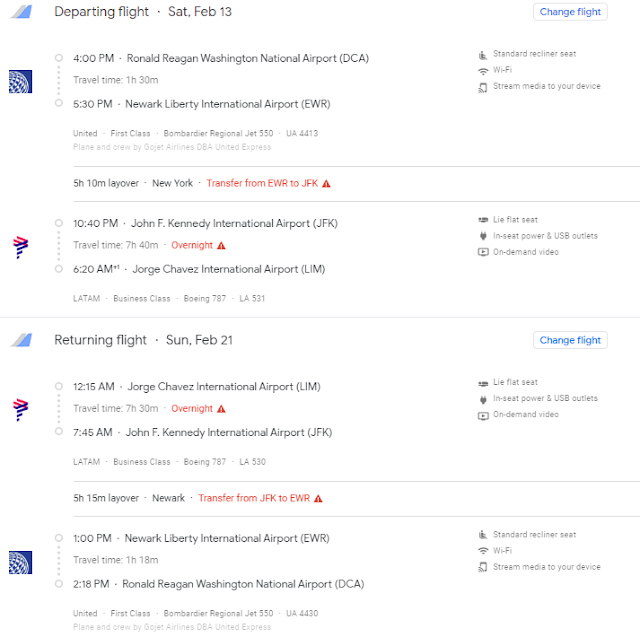Click the Departing flight Sat, Feb 13 header
Screen dimensions: 640x637
(x=143, y=12)
